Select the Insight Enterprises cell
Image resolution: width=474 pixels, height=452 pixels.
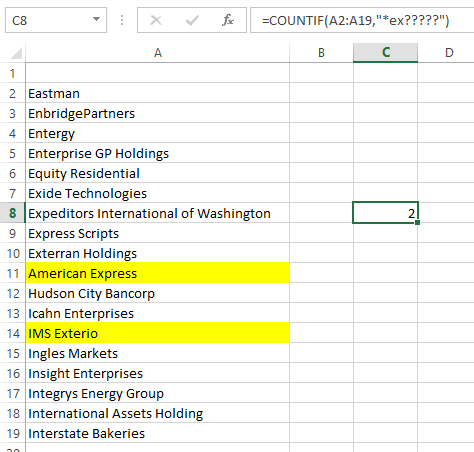(158, 373)
